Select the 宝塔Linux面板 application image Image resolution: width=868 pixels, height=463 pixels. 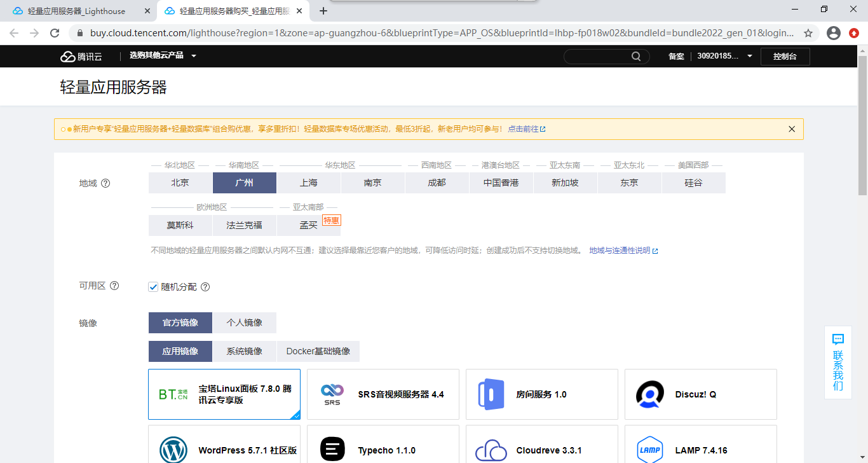[x=224, y=394]
